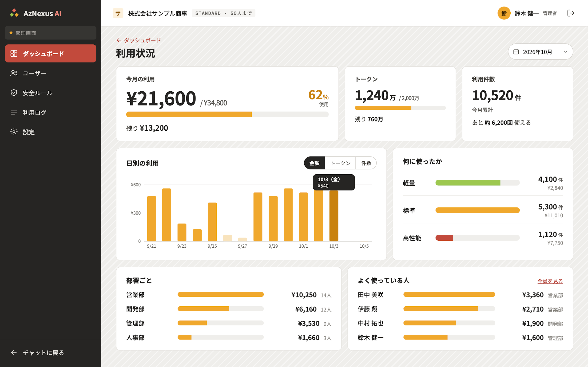Go back via チャットに戻る
588x367 pixels.
point(37,352)
